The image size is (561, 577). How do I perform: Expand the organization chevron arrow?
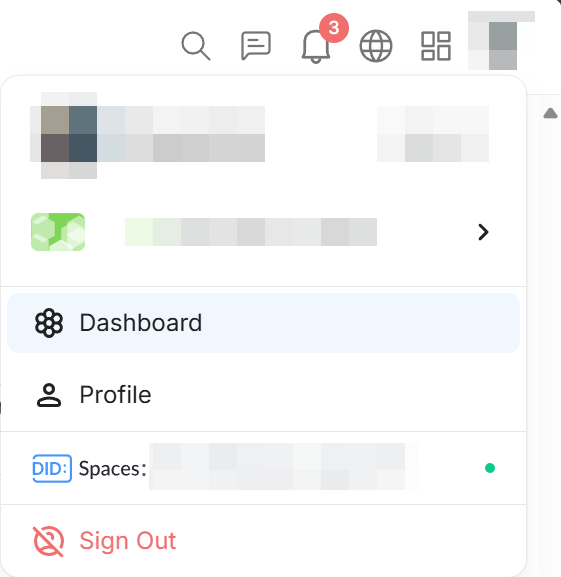[x=483, y=232]
